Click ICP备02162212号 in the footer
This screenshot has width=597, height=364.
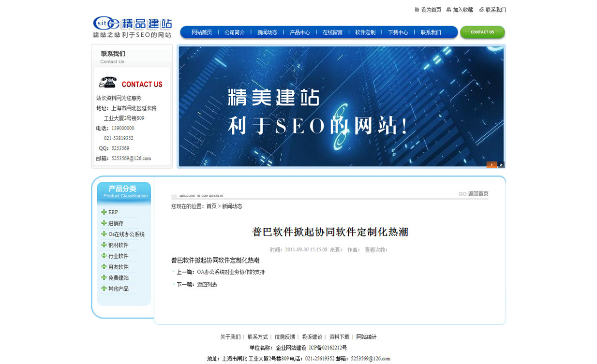pyautogui.click(x=328, y=348)
